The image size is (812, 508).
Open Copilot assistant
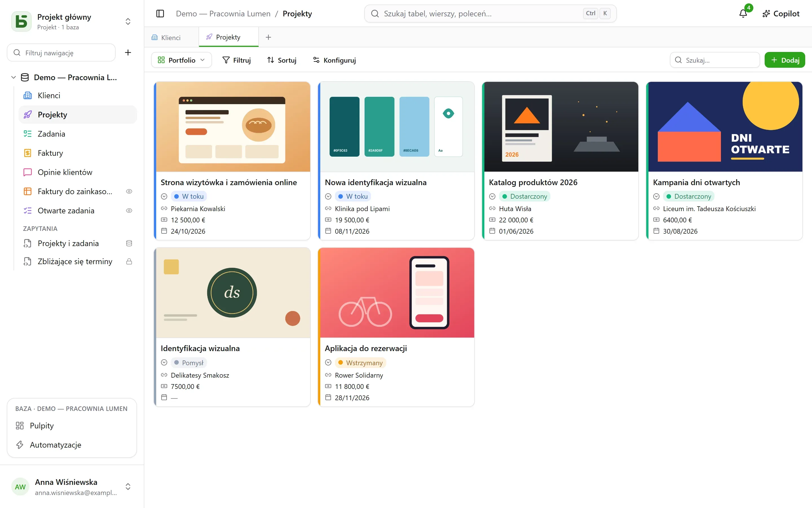(x=781, y=14)
